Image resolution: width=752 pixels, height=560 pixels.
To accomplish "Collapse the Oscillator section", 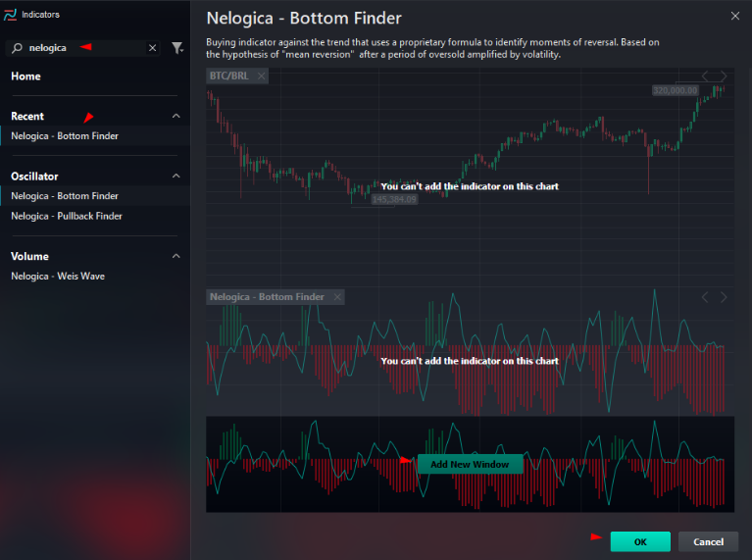I will pos(176,177).
